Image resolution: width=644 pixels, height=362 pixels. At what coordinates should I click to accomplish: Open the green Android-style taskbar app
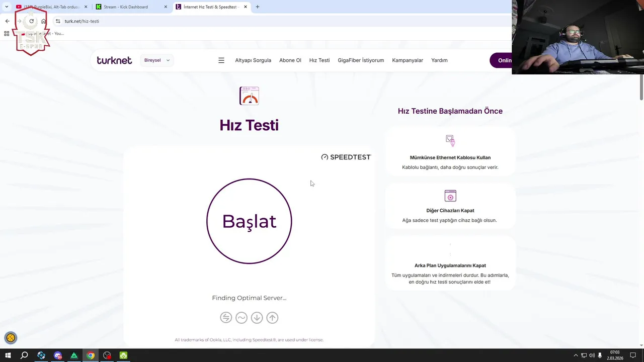[123, 355]
